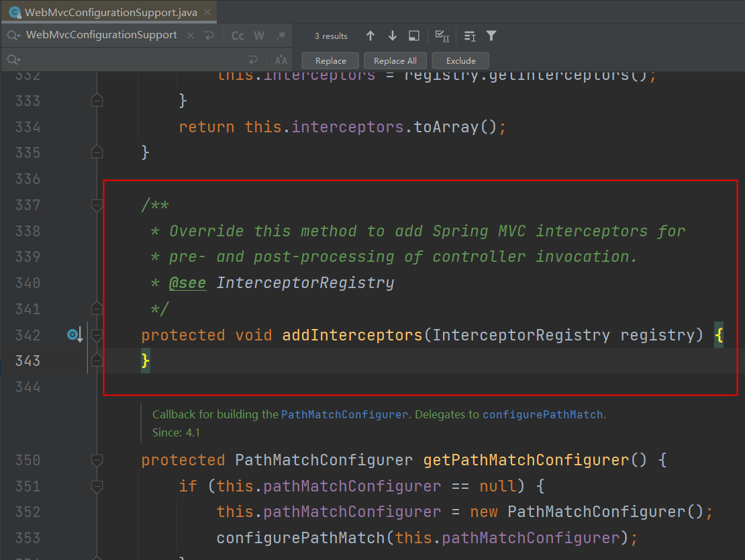Click the fold end marker at line 333
The width and height of the screenshot is (745, 560).
pyautogui.click(x=97, y=100)
